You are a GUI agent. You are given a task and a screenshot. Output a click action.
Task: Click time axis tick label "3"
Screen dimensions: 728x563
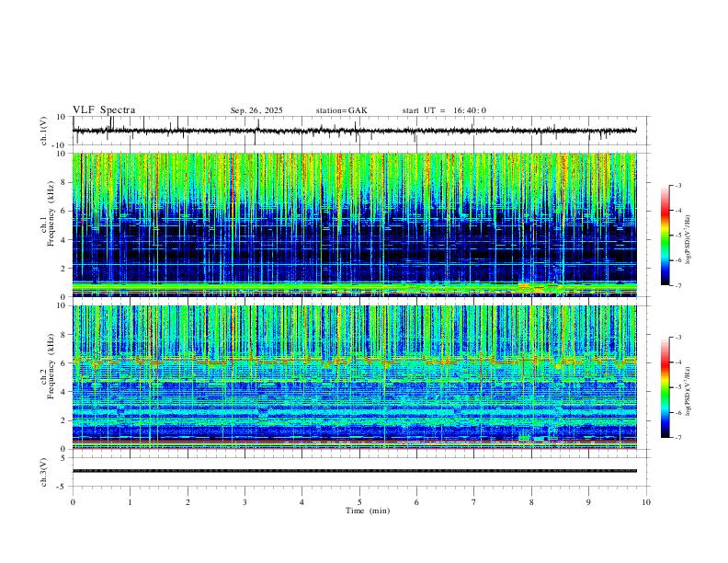click(x=245, y=502)
